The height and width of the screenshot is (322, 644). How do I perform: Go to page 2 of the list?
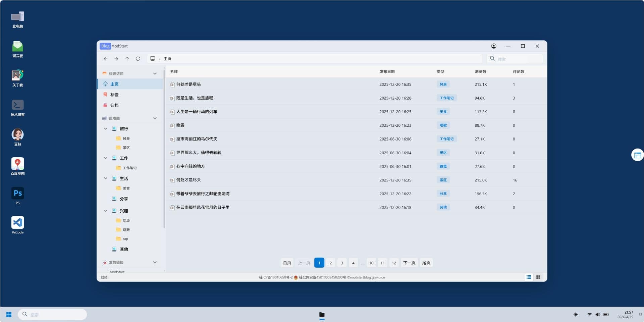(330, 263)
